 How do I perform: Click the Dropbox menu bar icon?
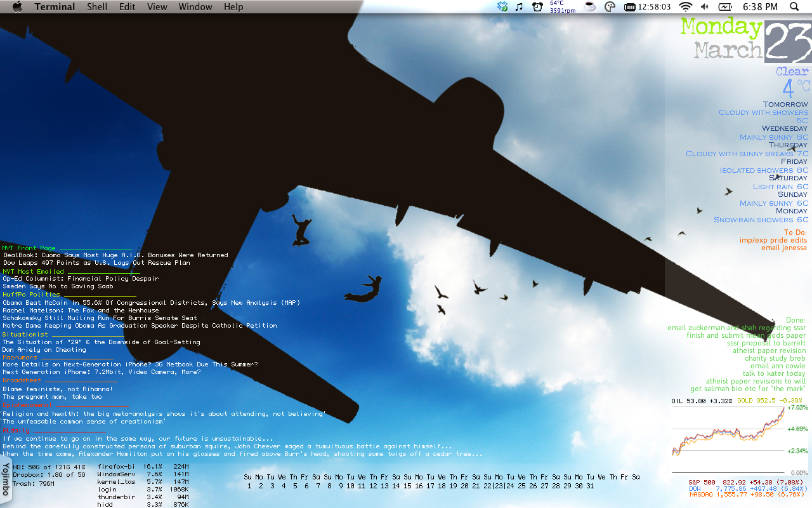click(x=503, y=7)
